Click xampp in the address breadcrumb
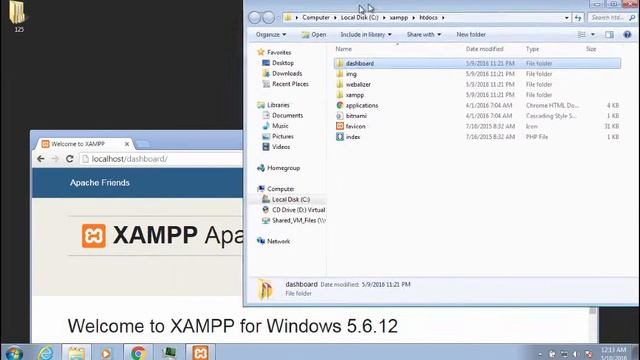640x360 pixels. point(399,18)
